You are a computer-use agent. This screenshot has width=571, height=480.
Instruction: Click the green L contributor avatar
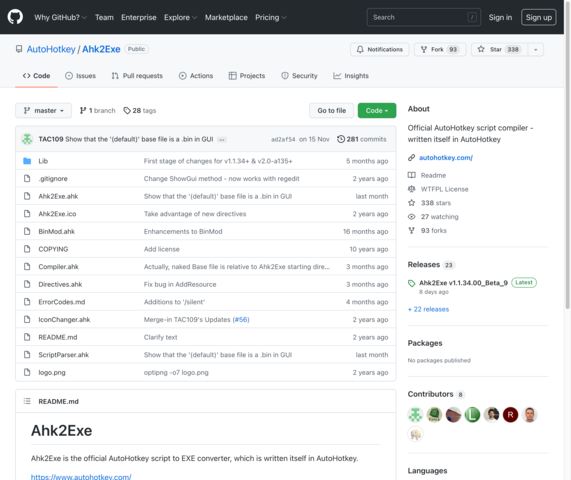point(472,414)
